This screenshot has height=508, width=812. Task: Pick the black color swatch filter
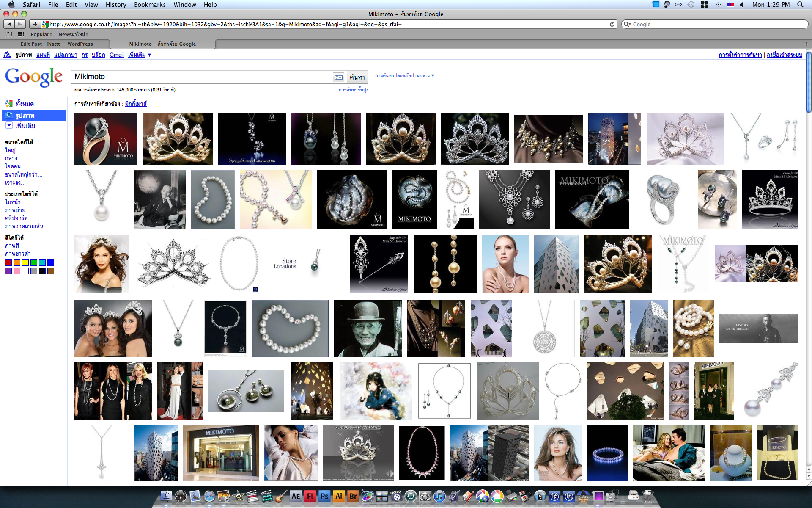click(x=42, y=271)
